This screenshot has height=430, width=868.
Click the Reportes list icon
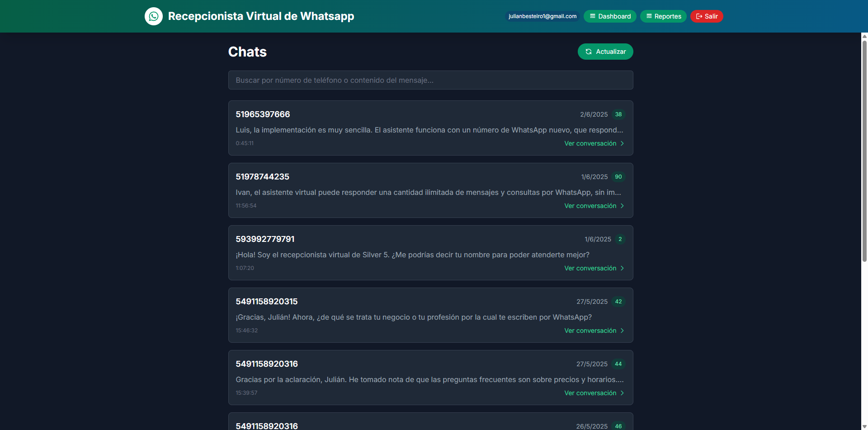649,16
